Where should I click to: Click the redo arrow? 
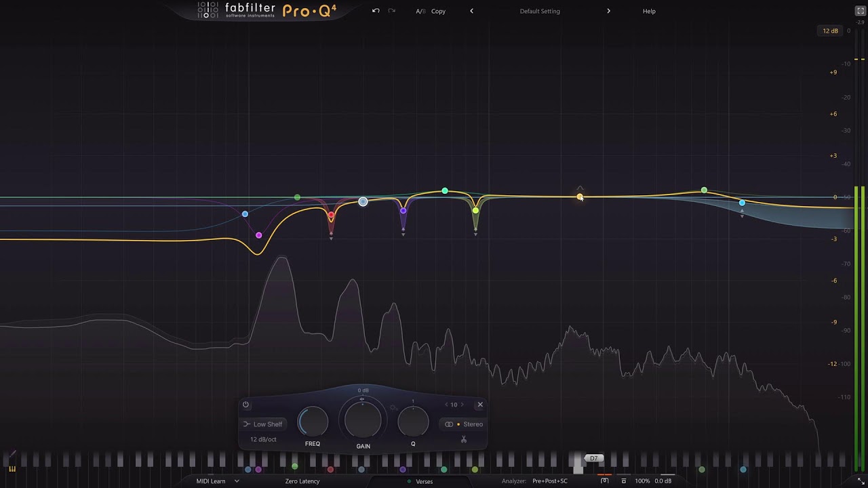tap(391, 11)
